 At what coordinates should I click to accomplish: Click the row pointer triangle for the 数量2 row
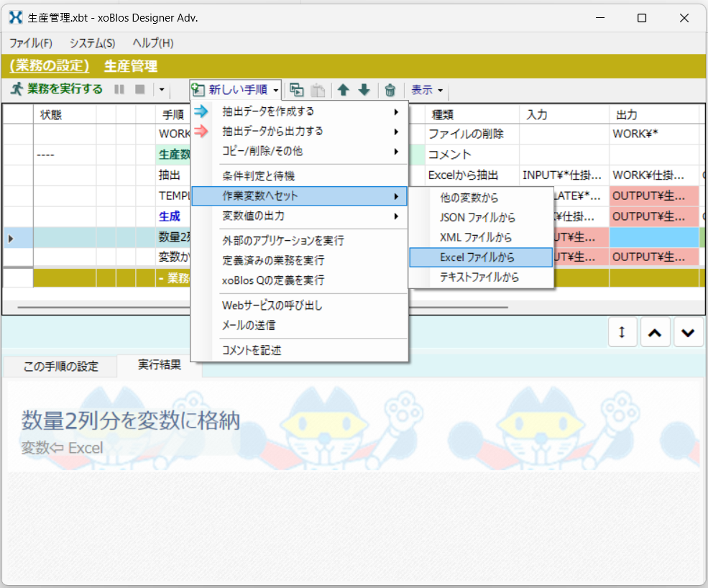(x=11, y=238)
